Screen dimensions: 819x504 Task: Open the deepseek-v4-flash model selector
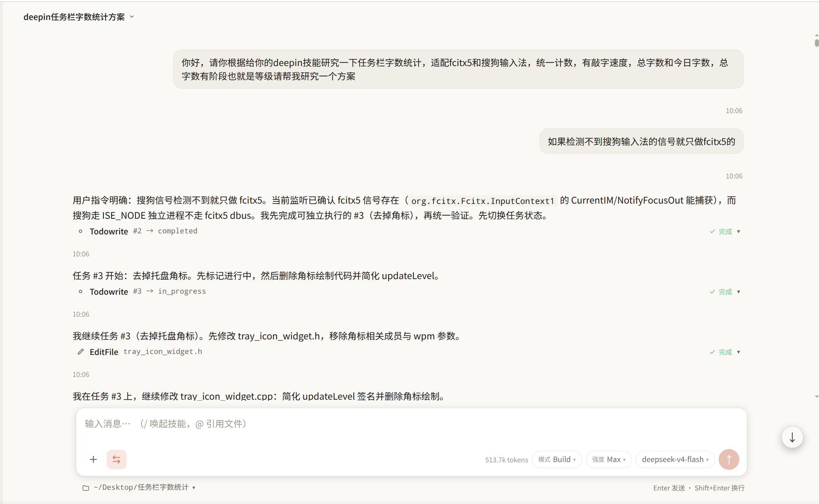[675, 459]
